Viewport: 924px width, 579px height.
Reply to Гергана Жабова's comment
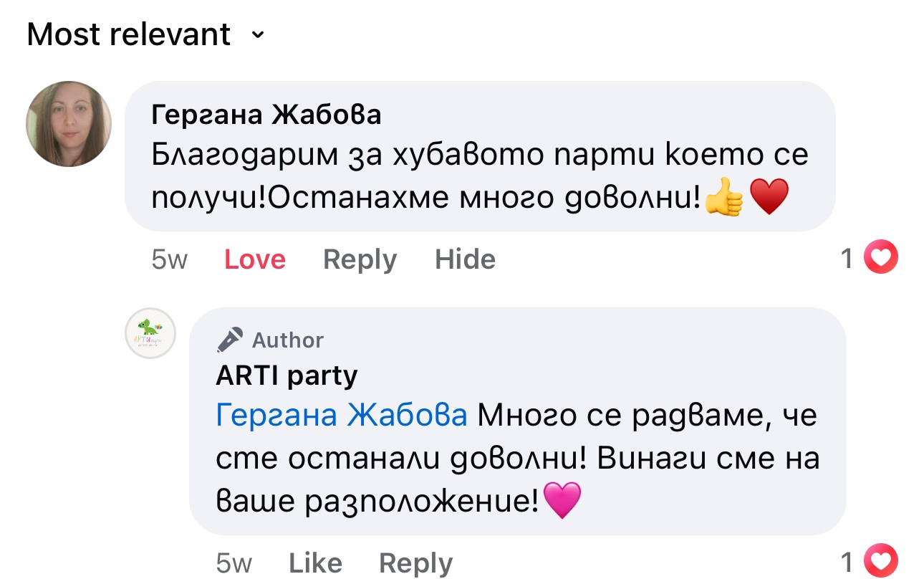click(x=360, y=259)
